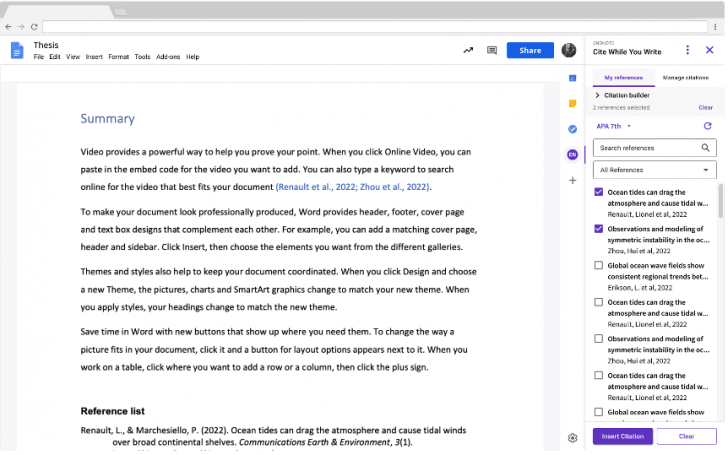Go back with the browser back arrow
The height and width of the screenshot is (455, 728).
[x=8, y=27]
